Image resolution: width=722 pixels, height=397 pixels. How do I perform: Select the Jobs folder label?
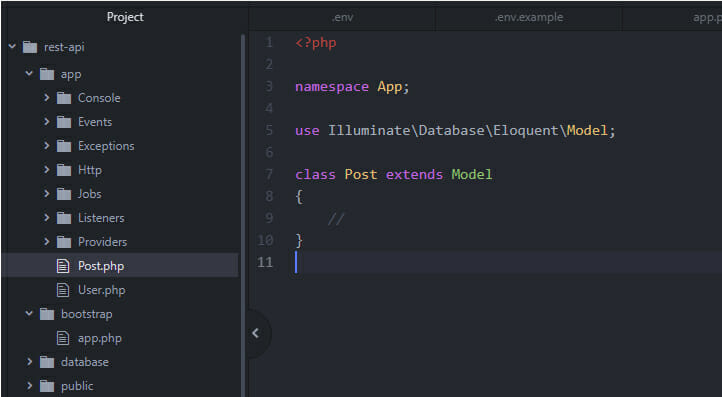89,194
